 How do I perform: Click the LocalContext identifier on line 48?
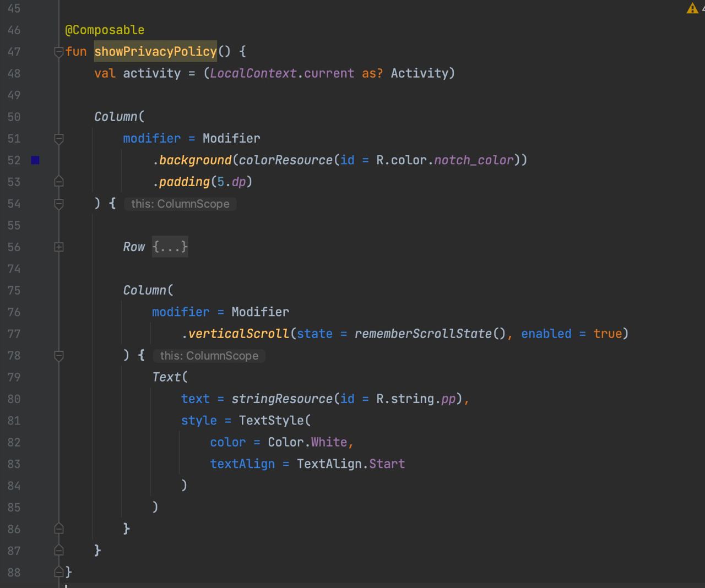[253, 73]
